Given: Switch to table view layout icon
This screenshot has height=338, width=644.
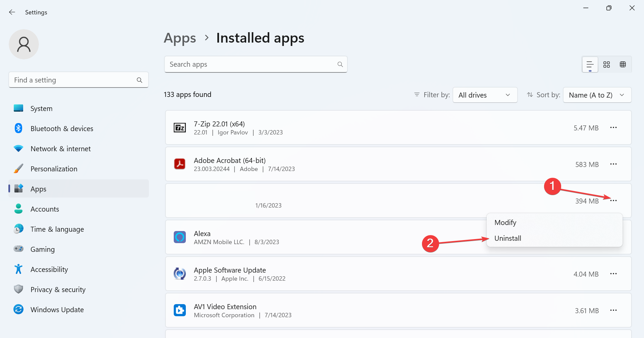Looking at the screenshot, I should point(623,64).
